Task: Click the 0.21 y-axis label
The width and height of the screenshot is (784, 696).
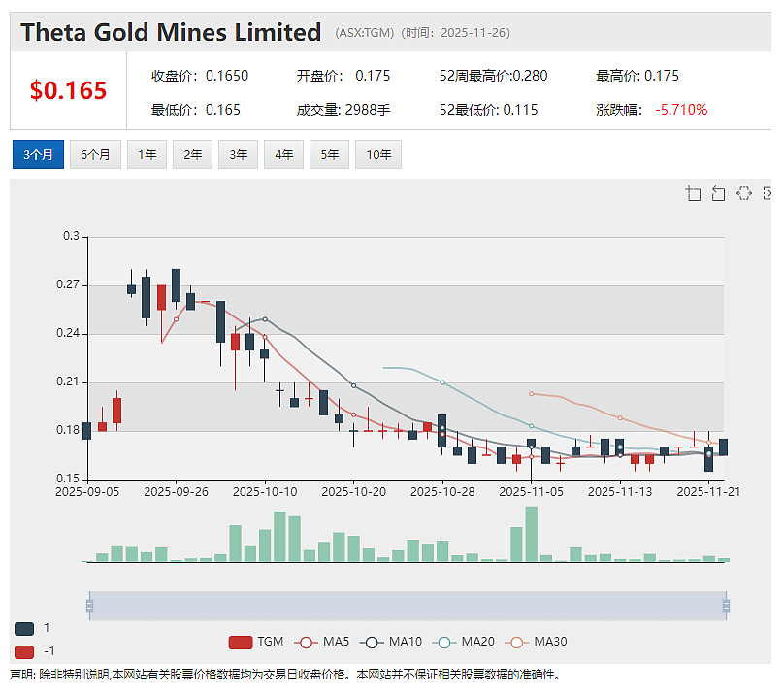Action: (x=68, y=381)
